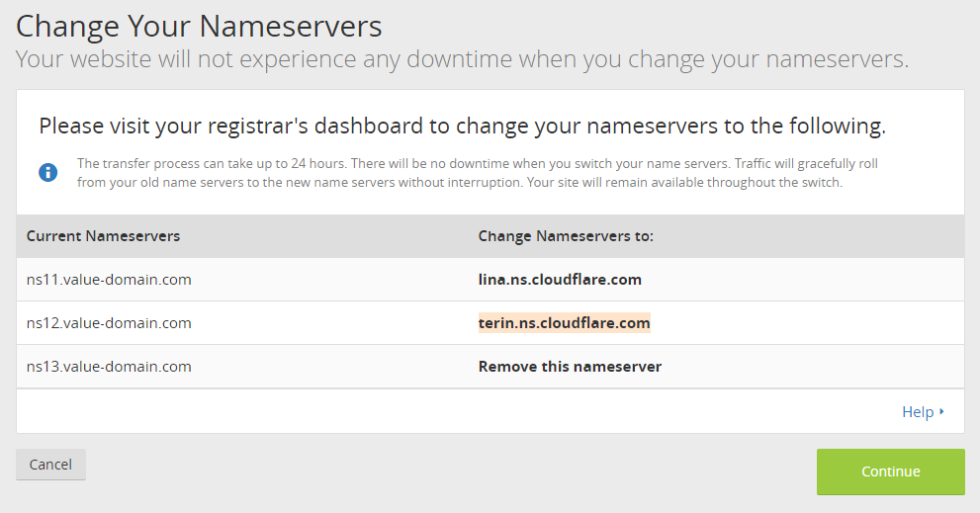Select highlighted terin.ns.cloudflare.com nameserver text

[x=565, y=323]
